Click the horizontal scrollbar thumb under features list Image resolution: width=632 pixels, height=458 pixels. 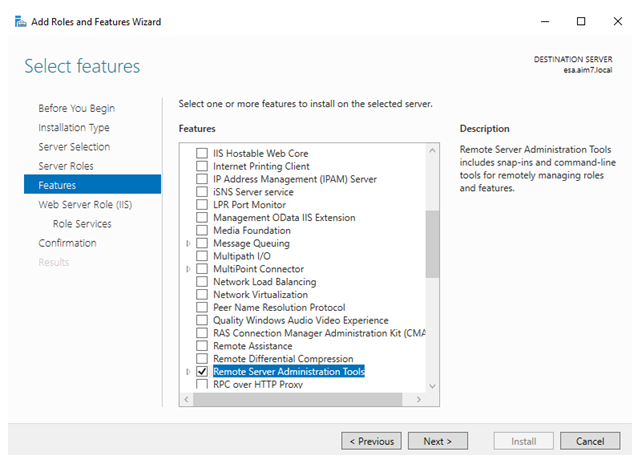pyautogui.click(x=297, y=399)
